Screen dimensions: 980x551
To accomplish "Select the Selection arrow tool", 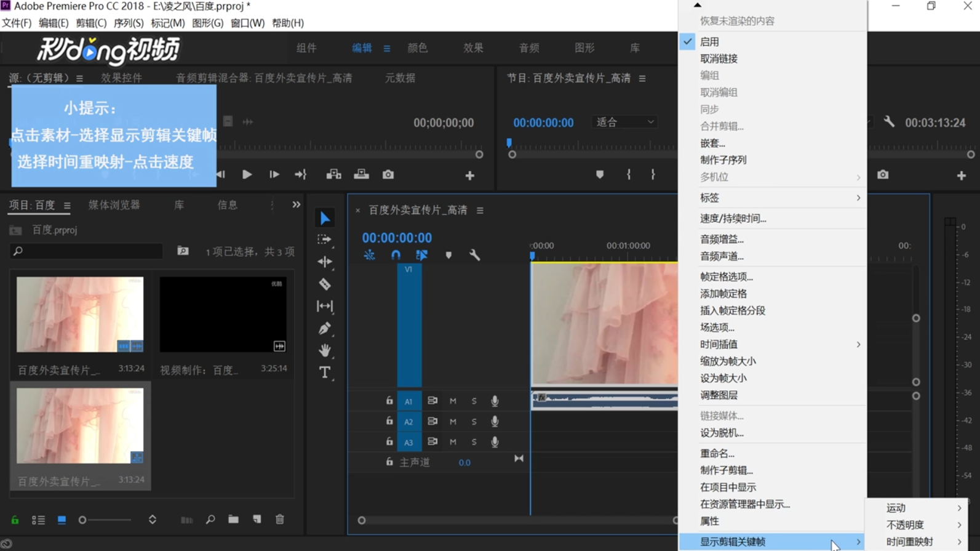I will (325, 218).
